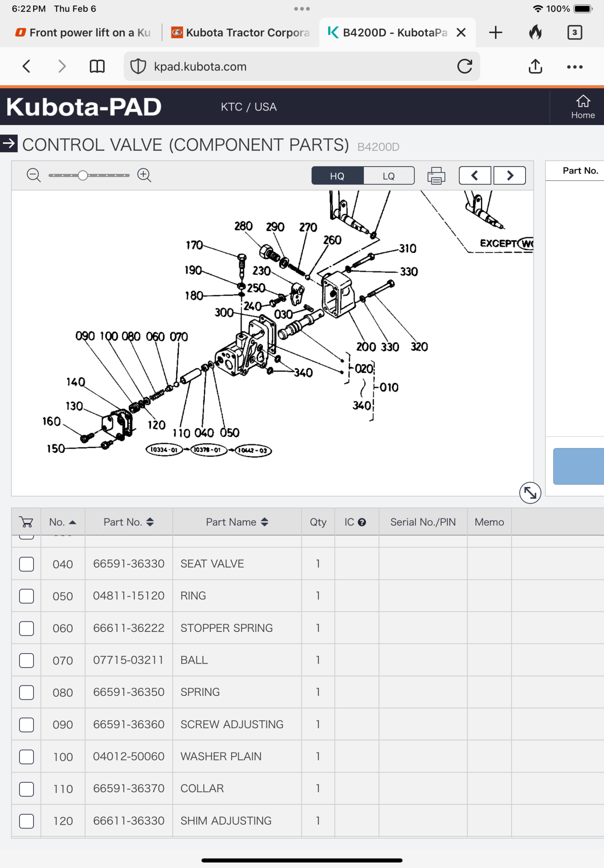
Task: Select HQ image quality
Action: (337, 175)
